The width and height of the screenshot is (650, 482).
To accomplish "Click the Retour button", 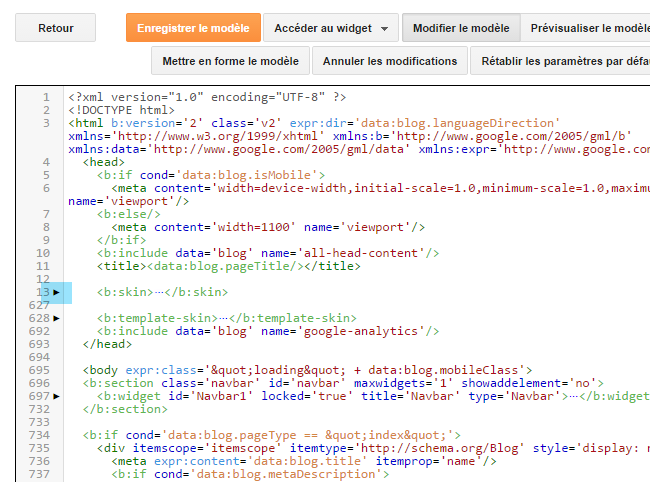I will point(56,28).
